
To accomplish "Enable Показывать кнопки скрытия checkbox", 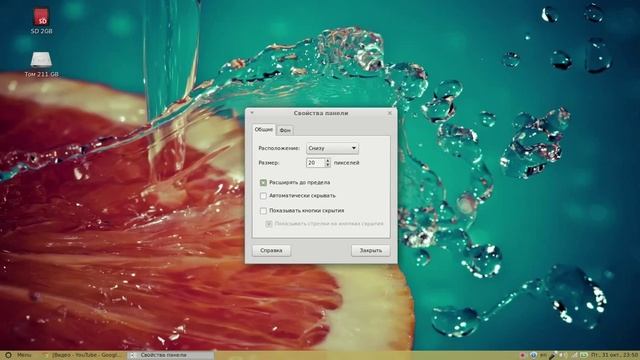I will [263, 211].
